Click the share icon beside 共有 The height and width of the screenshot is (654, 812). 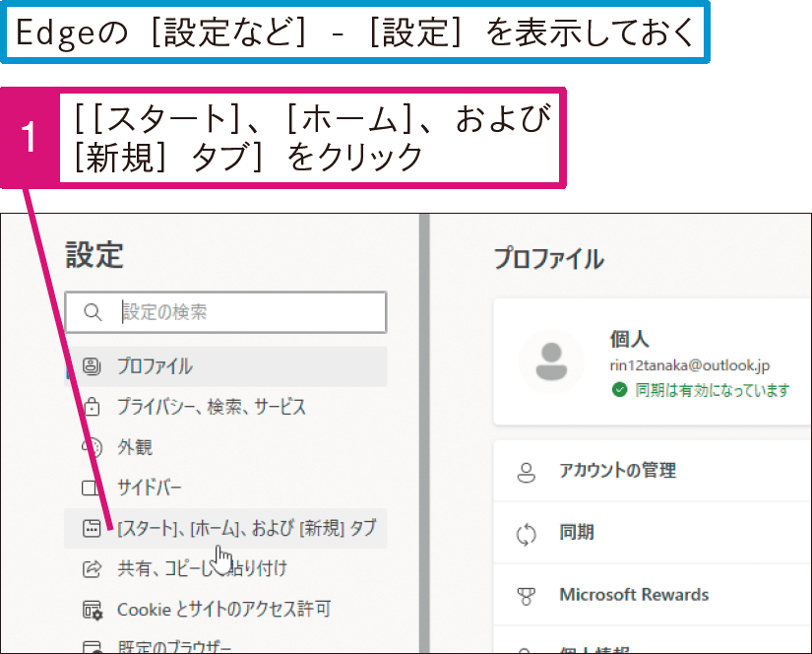(92, 568)
